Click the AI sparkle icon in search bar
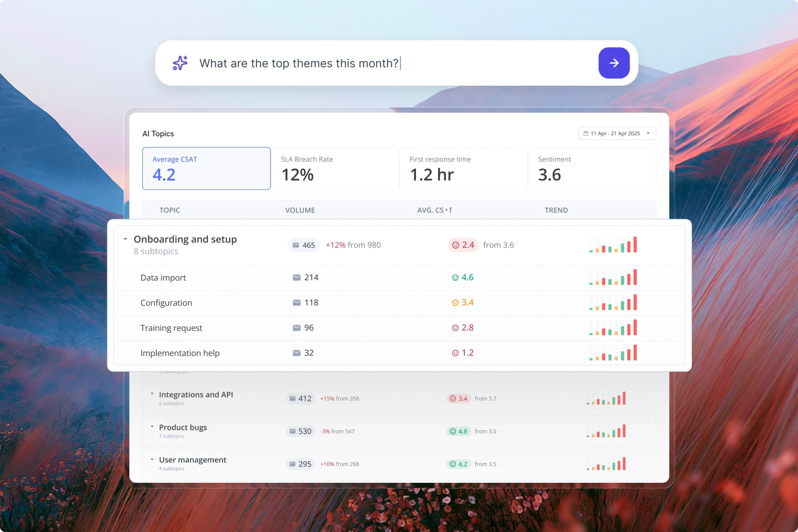 coord(180,63)
